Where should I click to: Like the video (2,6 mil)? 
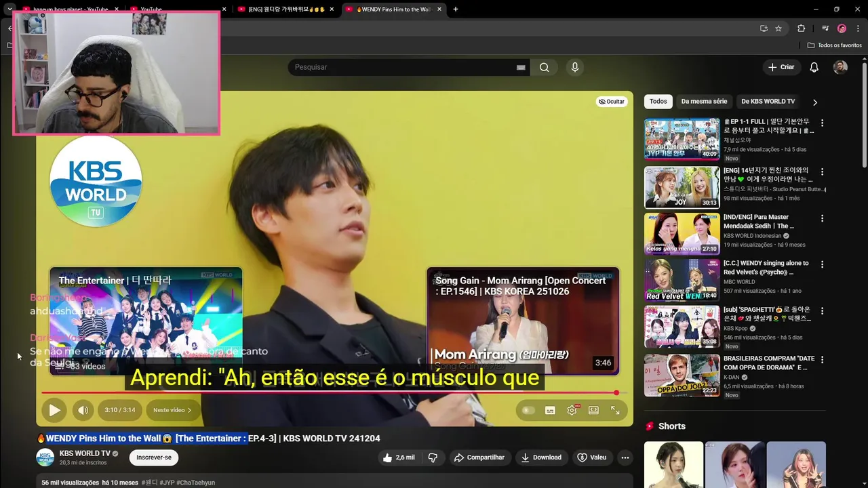click(398, 457)
